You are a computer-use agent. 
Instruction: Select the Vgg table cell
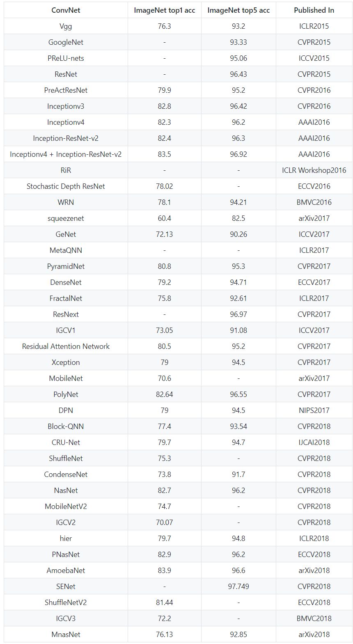(x=66, y=26)
